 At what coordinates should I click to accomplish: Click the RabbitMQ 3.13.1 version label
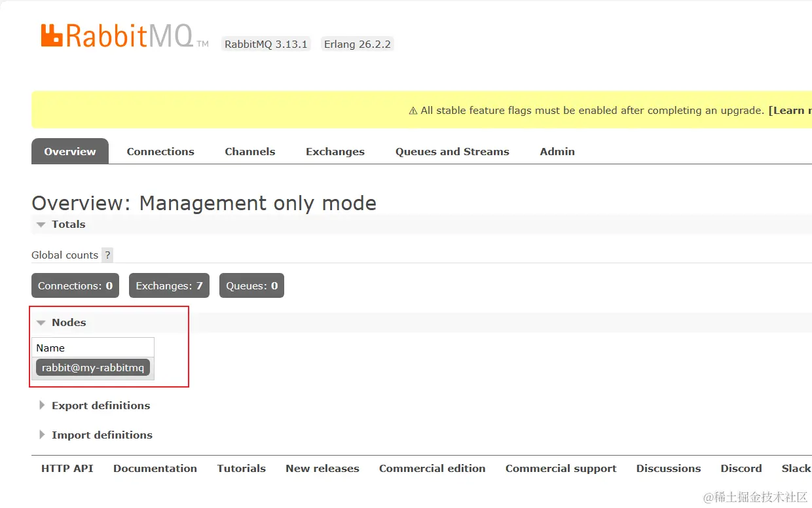click(x=266, y=45)
